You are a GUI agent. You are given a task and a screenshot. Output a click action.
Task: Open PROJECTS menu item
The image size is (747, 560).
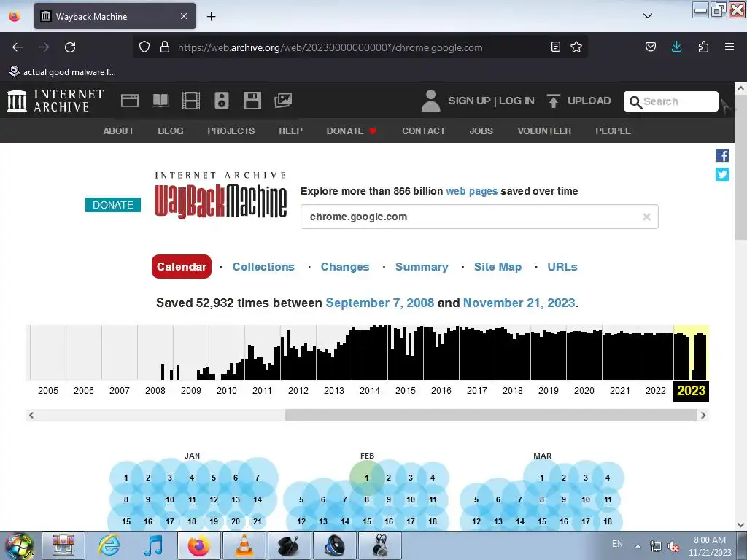[231, 131]
